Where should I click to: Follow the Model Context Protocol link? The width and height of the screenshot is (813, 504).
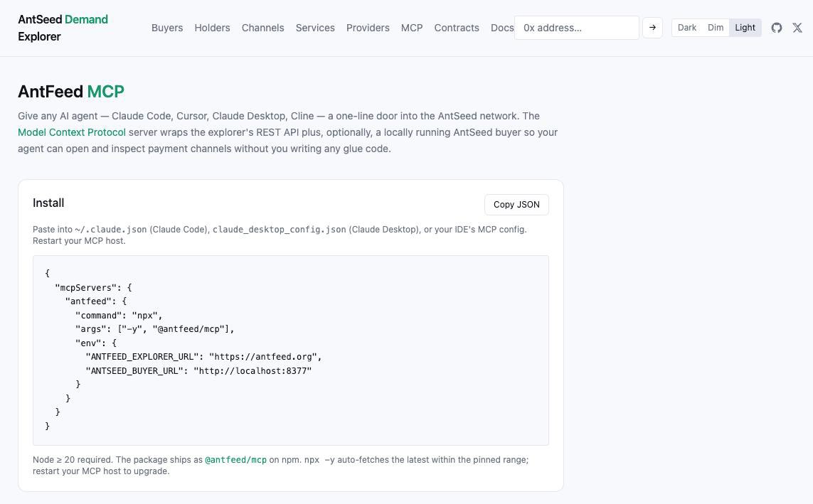tap(72, 132)
